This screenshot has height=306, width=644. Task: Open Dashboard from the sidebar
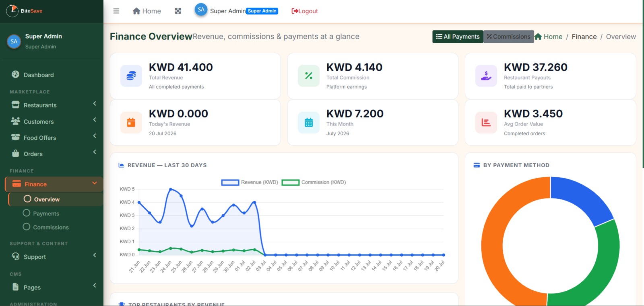pos(52,75)
